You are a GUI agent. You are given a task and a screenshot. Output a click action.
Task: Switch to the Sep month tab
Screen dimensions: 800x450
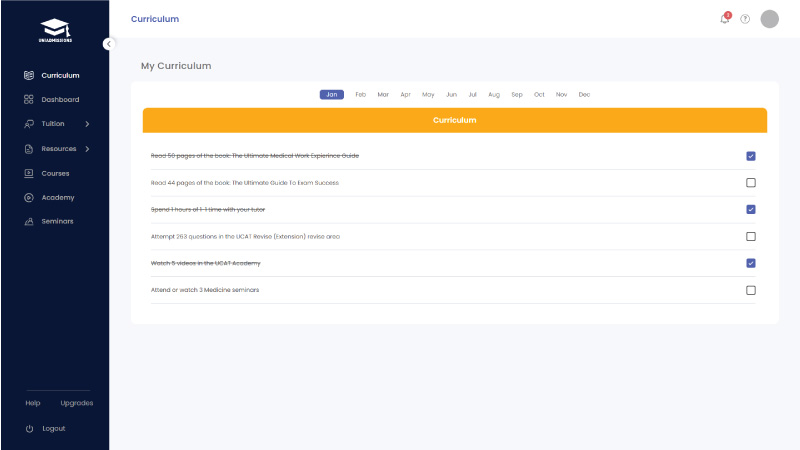coord(517,94)
